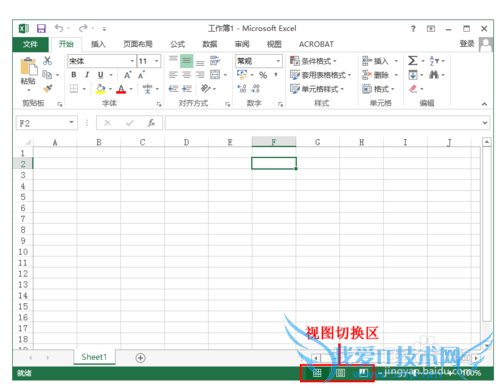500x389 pixels.
Task: Decrease indent
Action: pos(173,89)
